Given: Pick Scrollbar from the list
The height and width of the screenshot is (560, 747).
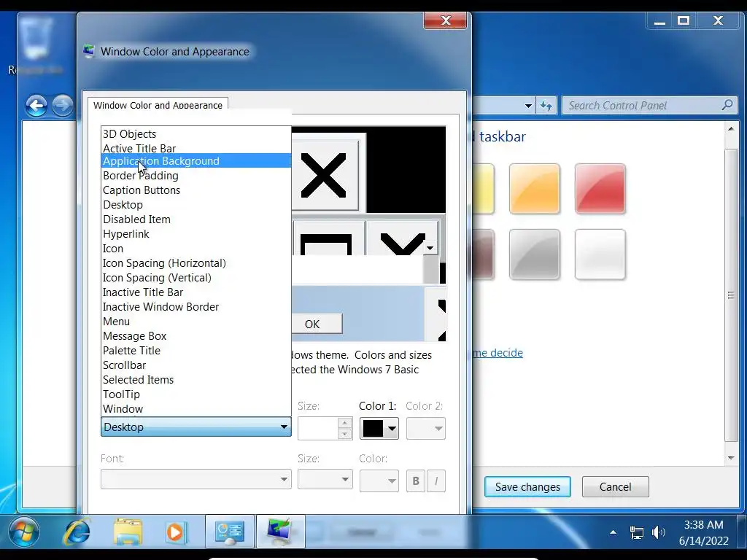Looking at the screenshot, I should [196, 365].
